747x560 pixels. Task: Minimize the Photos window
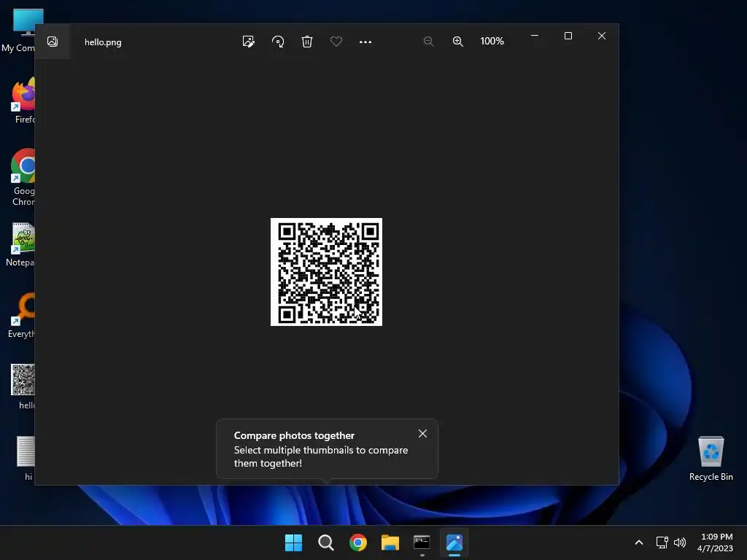[535, 36]
